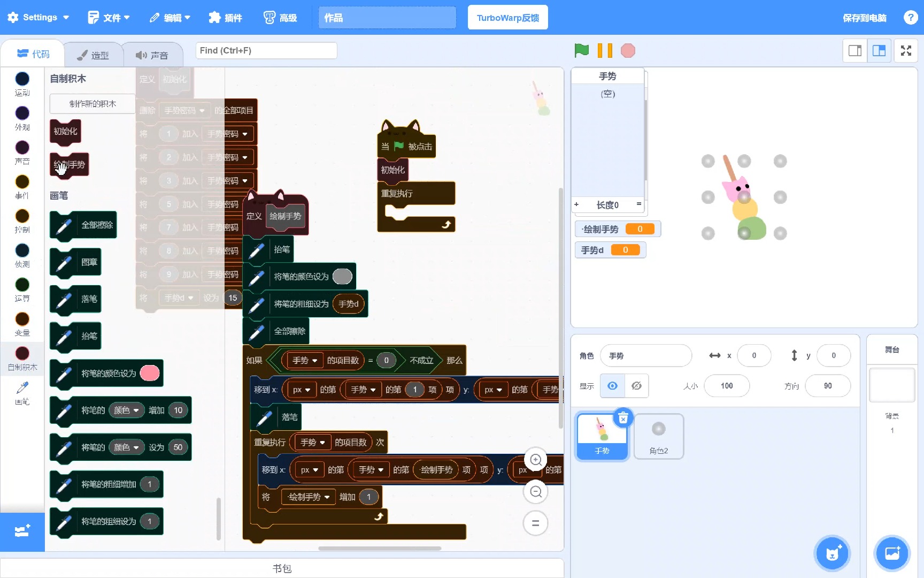Open the 文件 (File) menu

109,18
